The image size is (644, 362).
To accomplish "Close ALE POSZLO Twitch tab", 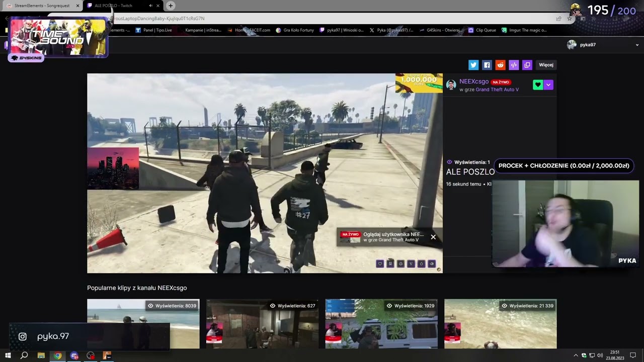I will (158, 6).
